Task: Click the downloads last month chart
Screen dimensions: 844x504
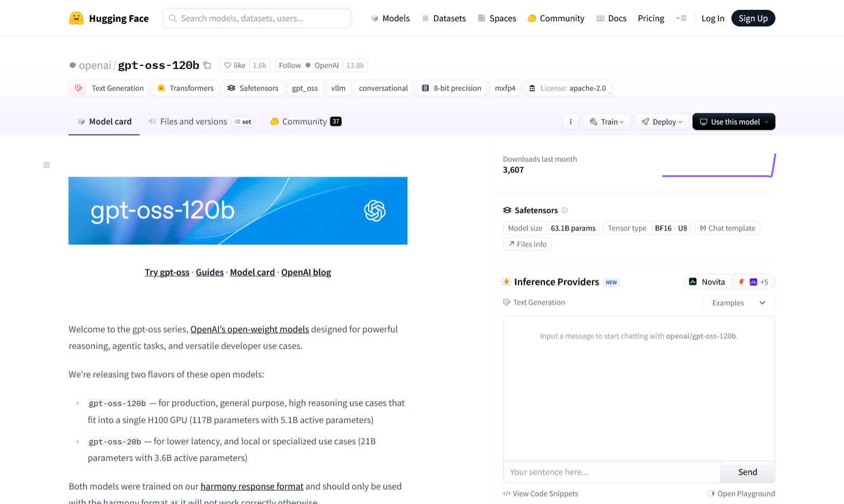Action: 719,166
